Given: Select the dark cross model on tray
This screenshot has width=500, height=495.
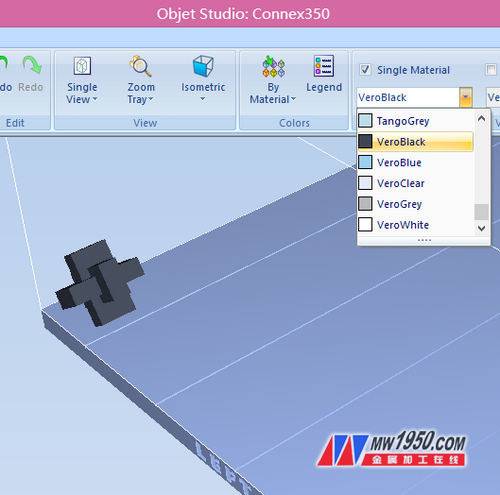Looking at the screenshot, I should coord(99,283).
